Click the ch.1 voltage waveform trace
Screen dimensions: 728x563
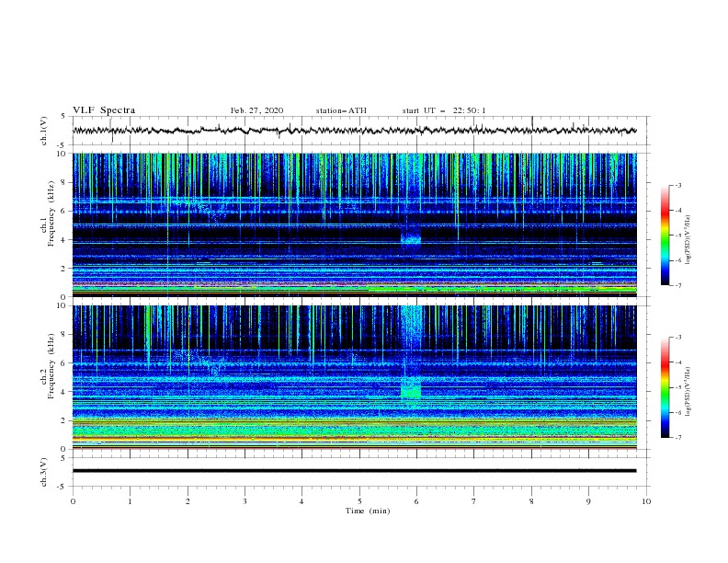(x=354, y=131)
